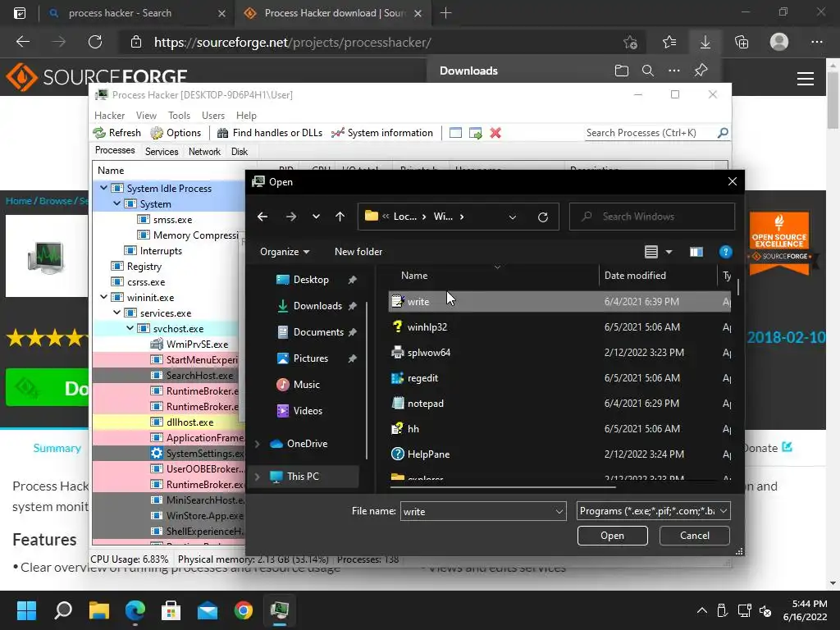Open recent locations dropdown in Open dialog

coord(316,217)
